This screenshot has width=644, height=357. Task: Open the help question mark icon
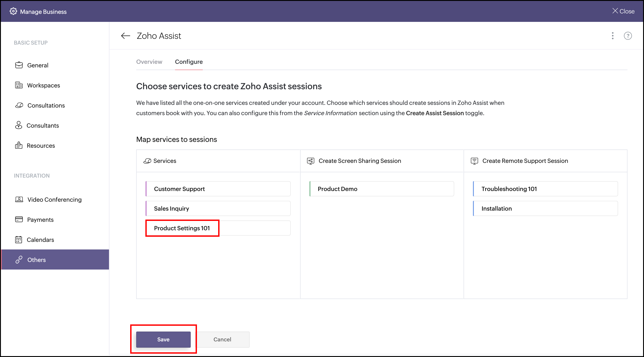tap(628, 36)
